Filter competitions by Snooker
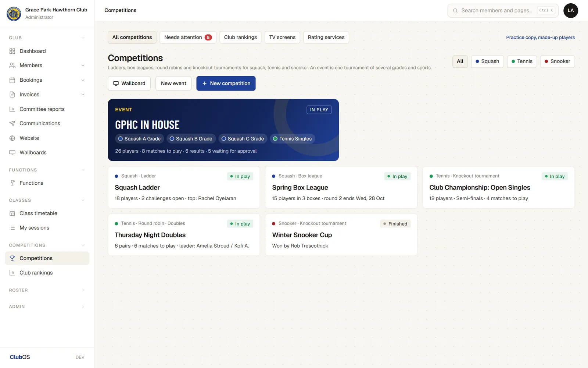Image resolution: width=588 pixels, height=368 pixels. pyautogui.click(x=557, y=61)
